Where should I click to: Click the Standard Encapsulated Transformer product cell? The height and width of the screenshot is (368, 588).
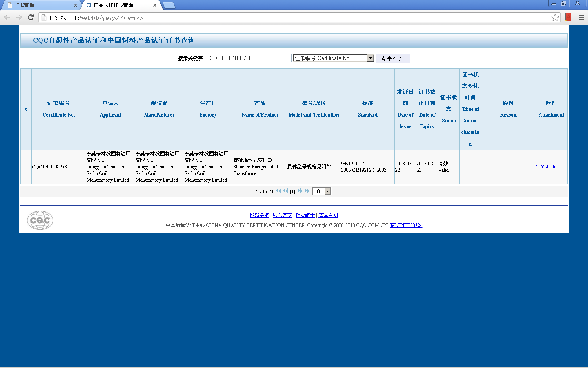(x=260, y=167)
